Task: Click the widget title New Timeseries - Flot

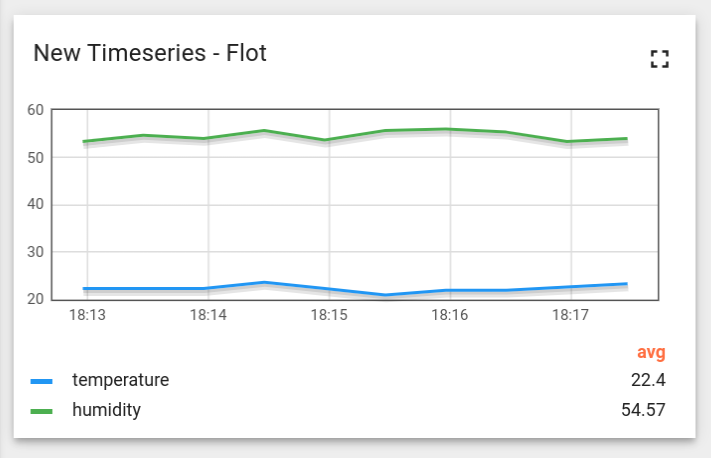Action: [x=150, y=53]
